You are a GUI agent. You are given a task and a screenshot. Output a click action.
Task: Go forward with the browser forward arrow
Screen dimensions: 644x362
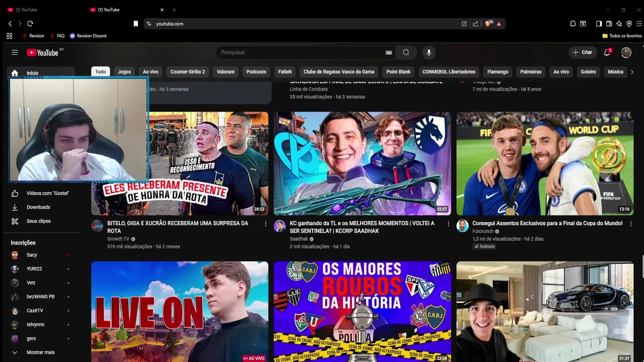tap(20, 24)
